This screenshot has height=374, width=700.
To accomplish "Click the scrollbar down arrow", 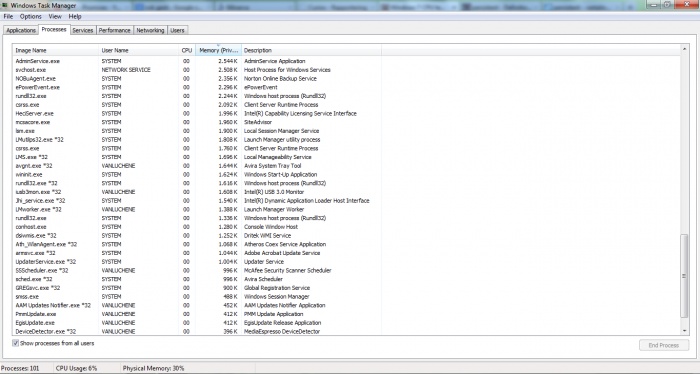I will click(x=684, y=331).
